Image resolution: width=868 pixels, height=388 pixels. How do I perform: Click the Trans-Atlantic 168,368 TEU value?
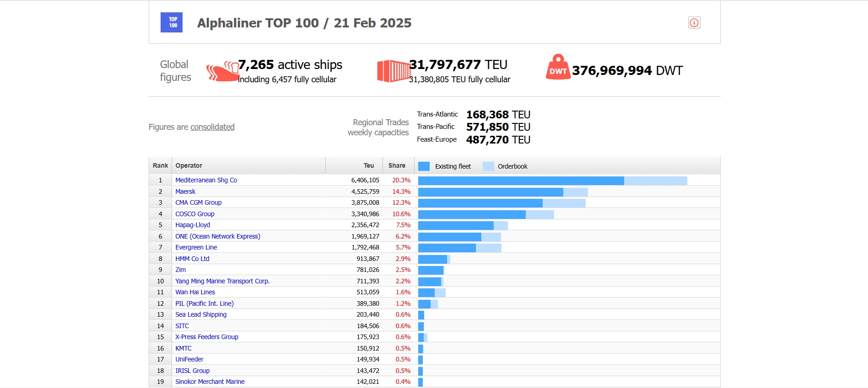498,114
